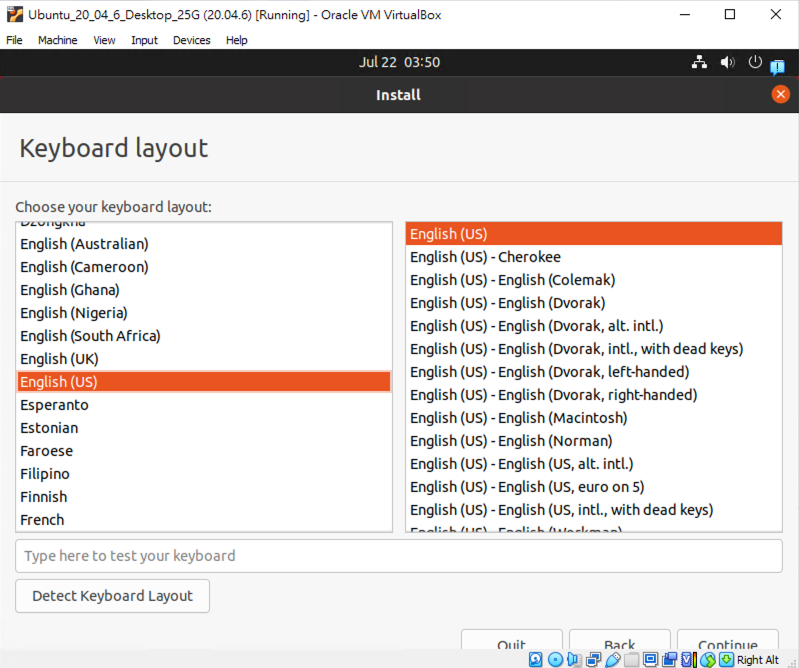Screen dimensions: 799x668
Task: Open the View menu
Action: [x=104, y=40]
